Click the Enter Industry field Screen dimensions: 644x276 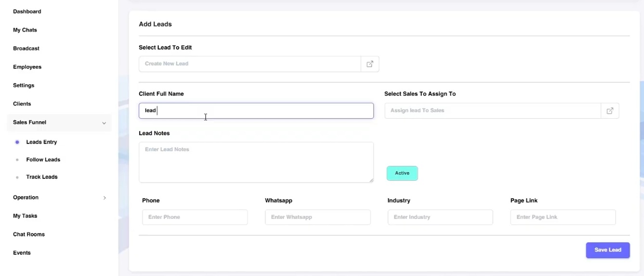[x=440, y=217]
